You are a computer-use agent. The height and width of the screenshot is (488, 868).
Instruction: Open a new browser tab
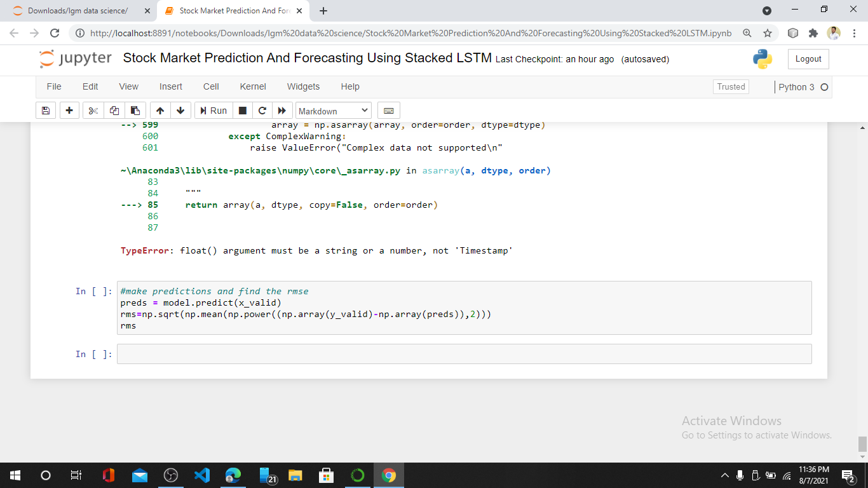point(323,11)
